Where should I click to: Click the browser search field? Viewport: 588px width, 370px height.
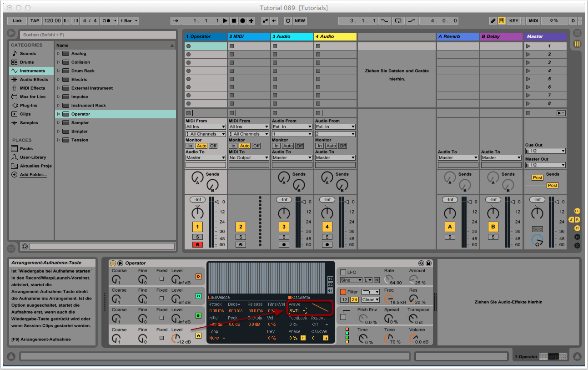[x=98, y=35]
